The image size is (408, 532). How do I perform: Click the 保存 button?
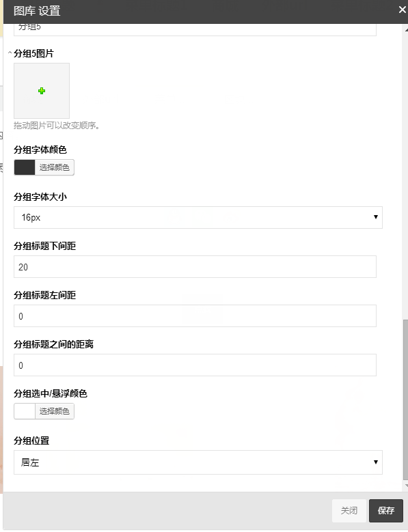pyautogui.click(x=386, y=510)
